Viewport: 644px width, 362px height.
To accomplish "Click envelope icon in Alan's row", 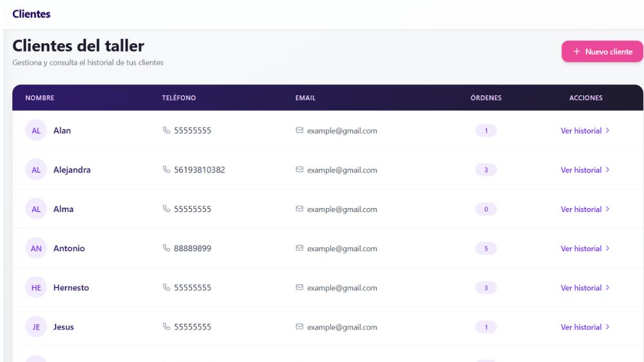I will pyautogui.click(x=299, y=130).
